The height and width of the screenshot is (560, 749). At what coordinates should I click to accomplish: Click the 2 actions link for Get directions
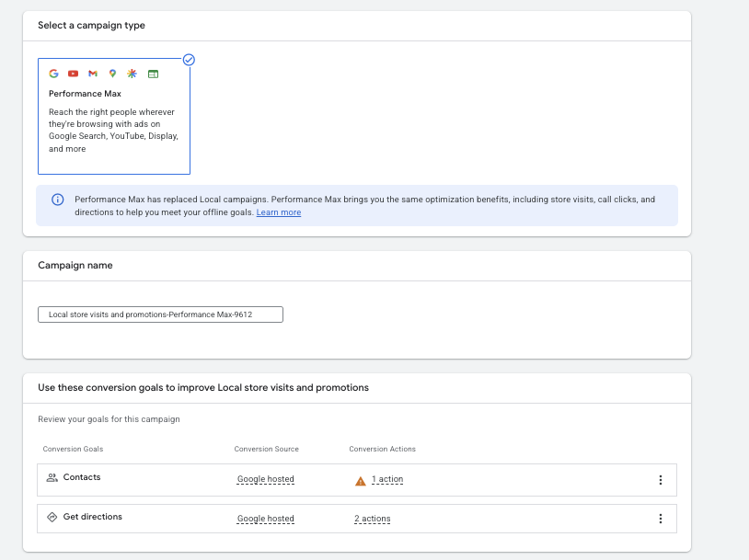point(372,519)
